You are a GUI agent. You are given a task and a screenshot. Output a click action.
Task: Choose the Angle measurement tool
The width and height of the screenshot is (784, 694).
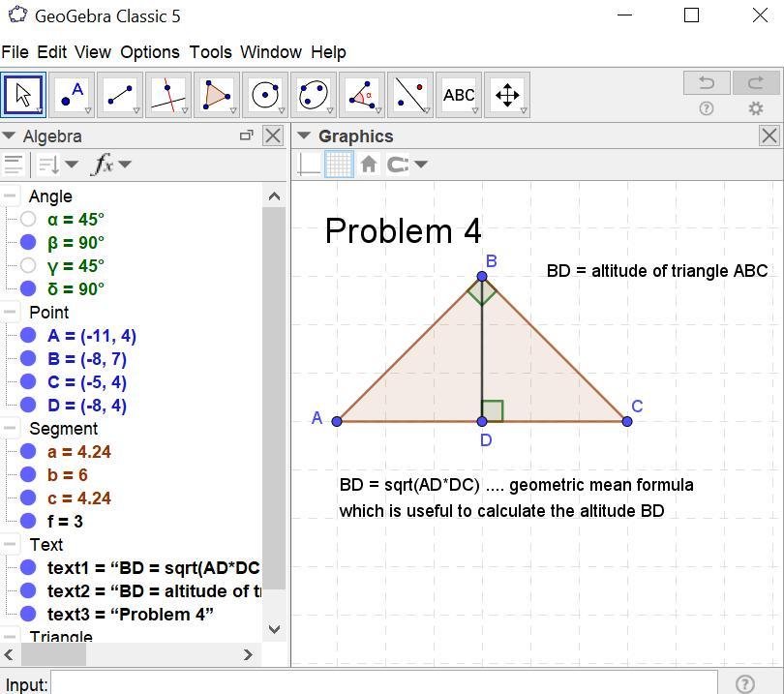coord(362,95)
